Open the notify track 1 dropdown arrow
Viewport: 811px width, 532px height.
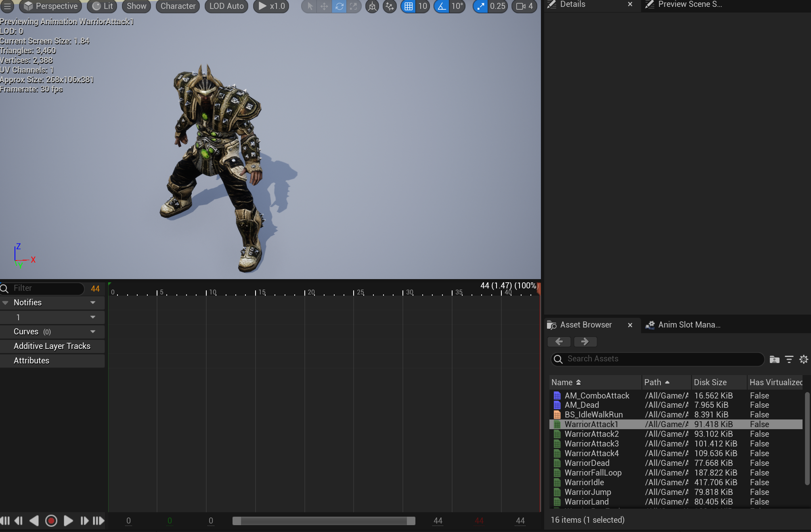click(x=93, y=317)
